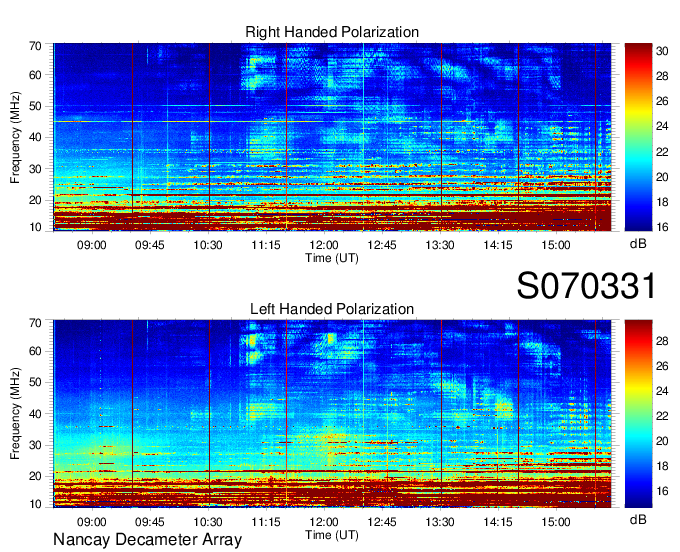Click '09:45' time tick of left-handed plot
Viewport: 680px width, 552px height.
(150, 522)
